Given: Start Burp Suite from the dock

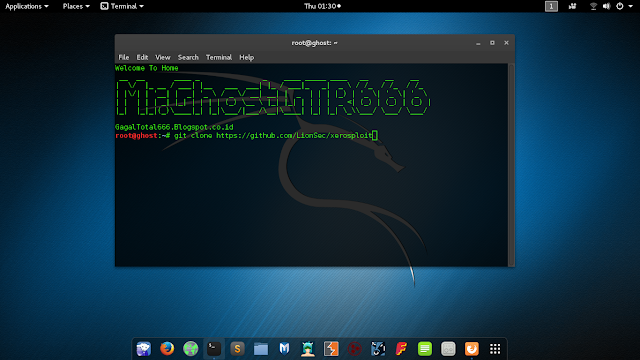Looking at the screenshot, I should point(331,349).
